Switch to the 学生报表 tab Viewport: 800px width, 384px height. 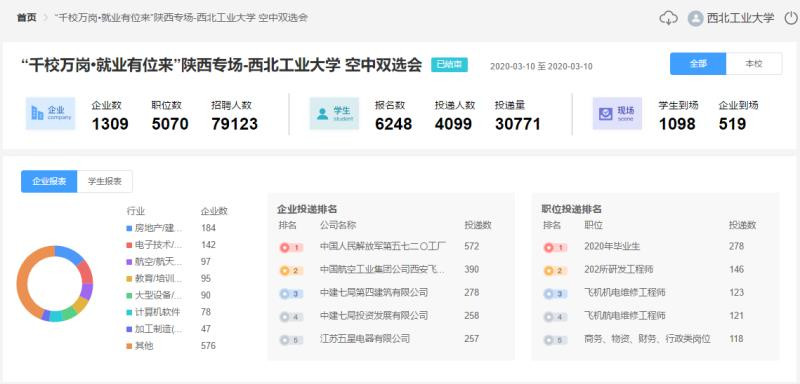(105, 181)
